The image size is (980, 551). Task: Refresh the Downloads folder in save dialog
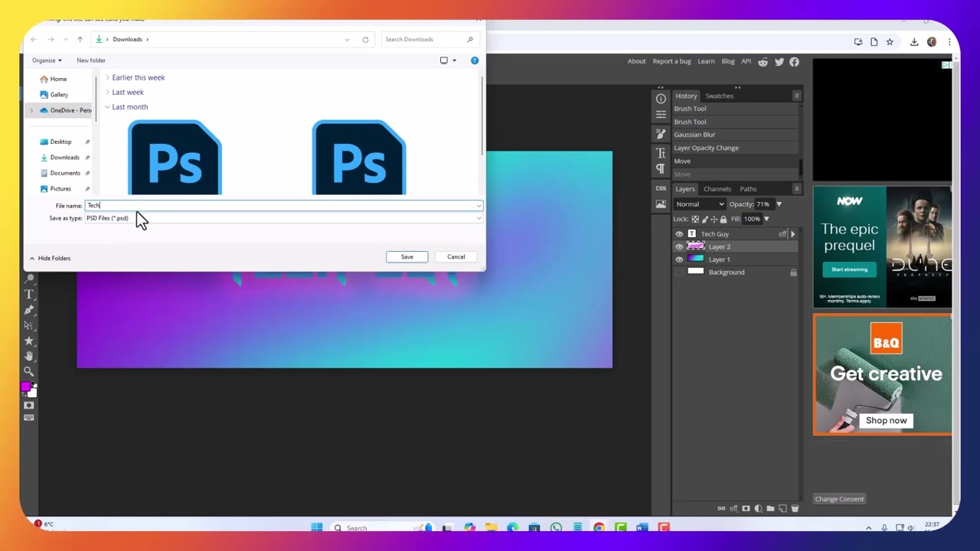coord(365,40)
